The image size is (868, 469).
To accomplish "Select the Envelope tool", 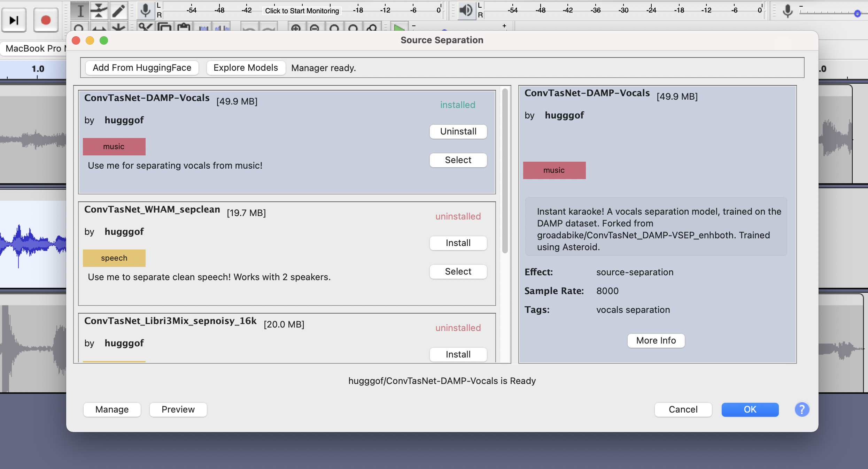I will tap(99, 10).
